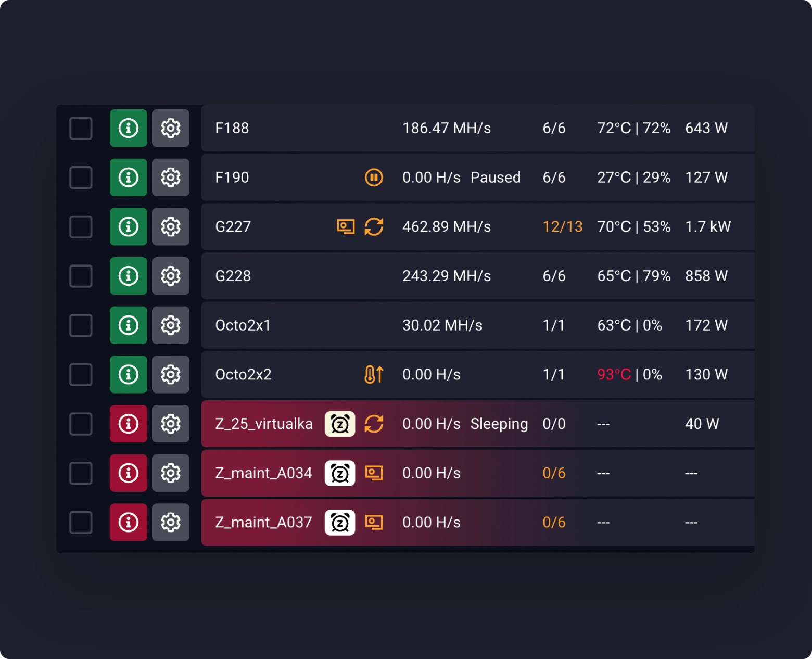This screenshot has height=659, width=812.
Task: Click the sleep alarm icon on Z_25_virtualka
Action: pyautogui.click(x=340, y=424)
